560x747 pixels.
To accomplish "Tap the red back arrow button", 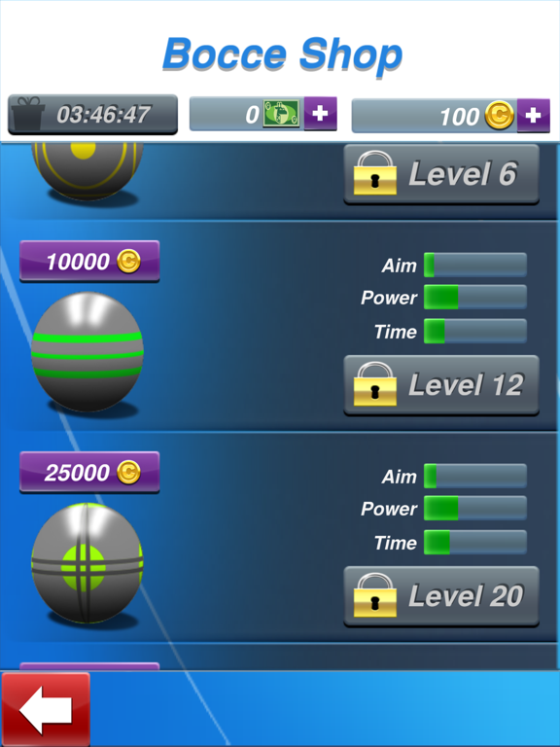I will (x=46, y=709).
